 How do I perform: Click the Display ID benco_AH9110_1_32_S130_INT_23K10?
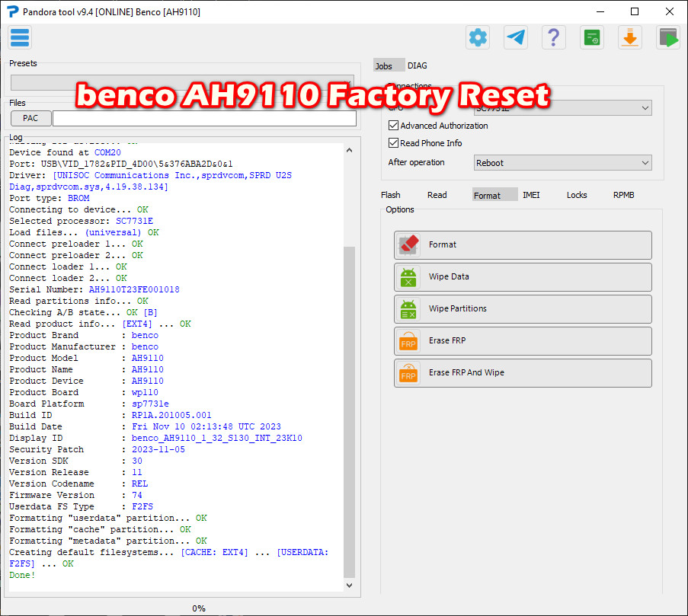pos(216,439)
